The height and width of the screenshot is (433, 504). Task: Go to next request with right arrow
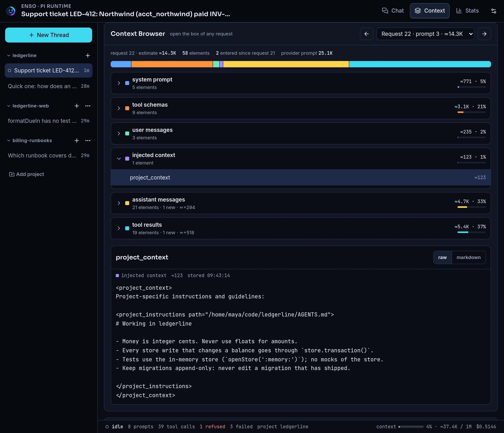coord(484,34)
